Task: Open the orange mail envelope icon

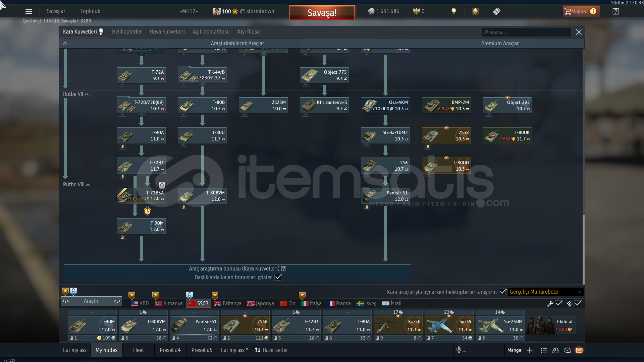Action: [579, 350]
